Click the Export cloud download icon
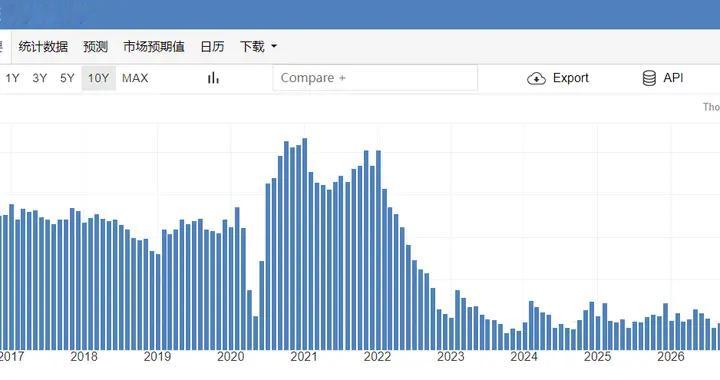 point(536,78)
